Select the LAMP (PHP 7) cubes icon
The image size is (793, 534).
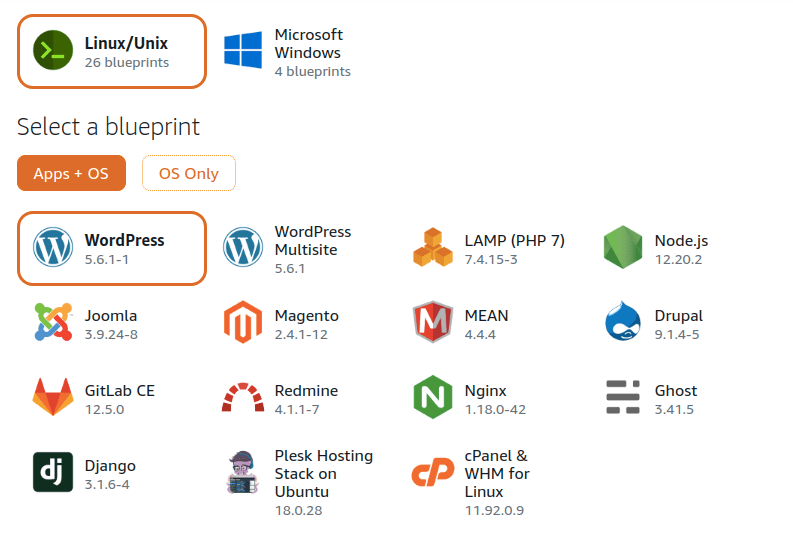point(433,247)
